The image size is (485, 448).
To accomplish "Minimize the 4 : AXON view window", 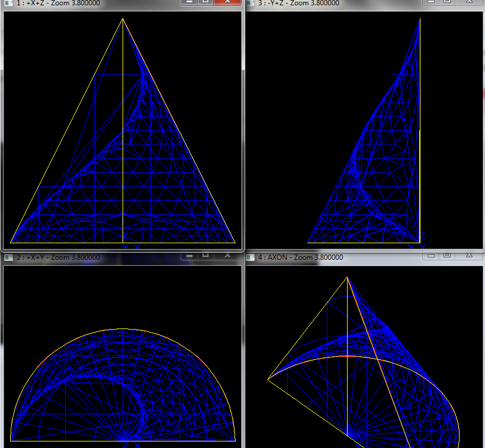I will pyautogui.click(x=431, y=256).
